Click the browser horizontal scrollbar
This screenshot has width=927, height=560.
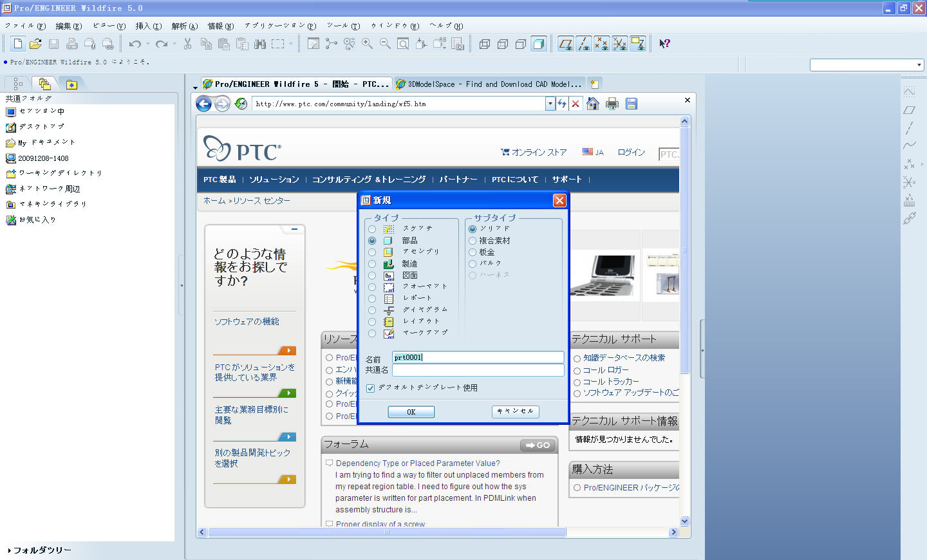[x=387, y=532]
